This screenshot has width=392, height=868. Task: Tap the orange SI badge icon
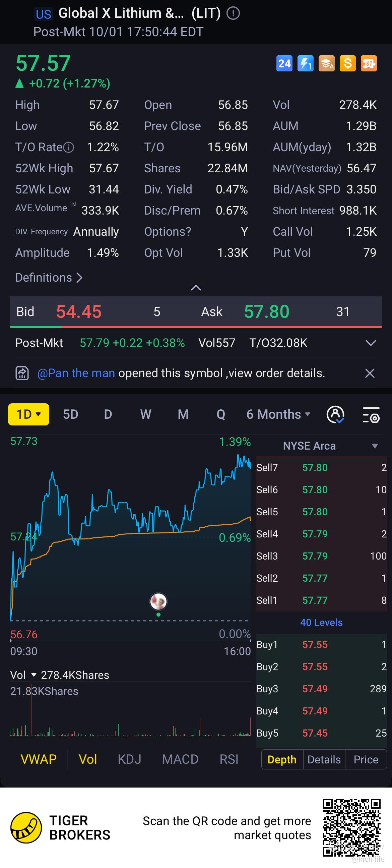click(369, 63)
